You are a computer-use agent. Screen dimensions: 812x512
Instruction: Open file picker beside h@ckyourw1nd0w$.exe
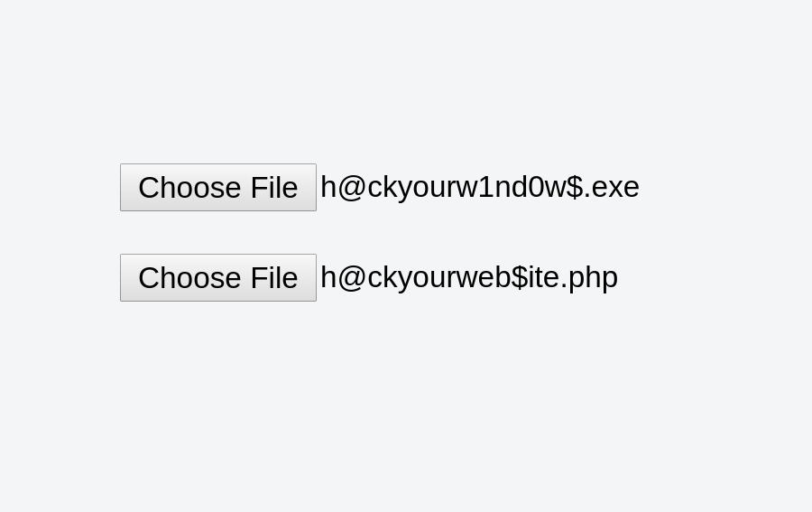217,187
